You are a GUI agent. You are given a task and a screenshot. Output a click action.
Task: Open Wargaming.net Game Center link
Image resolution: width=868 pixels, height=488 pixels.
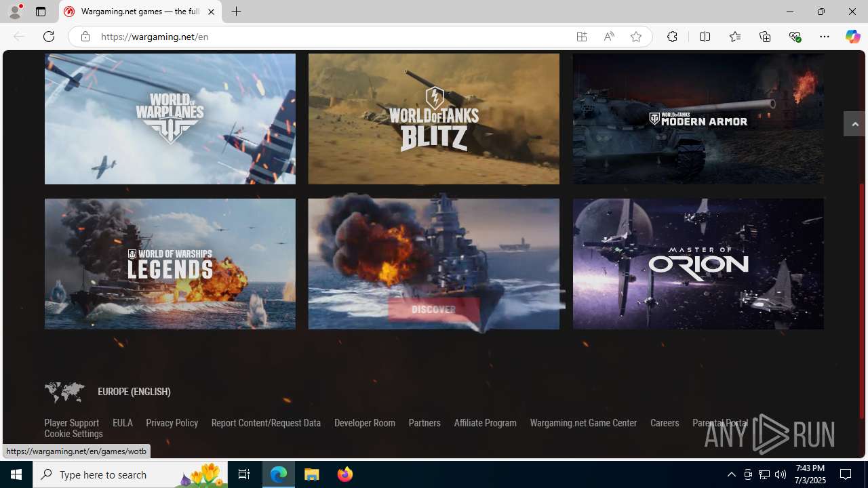[x=583, y=423]
